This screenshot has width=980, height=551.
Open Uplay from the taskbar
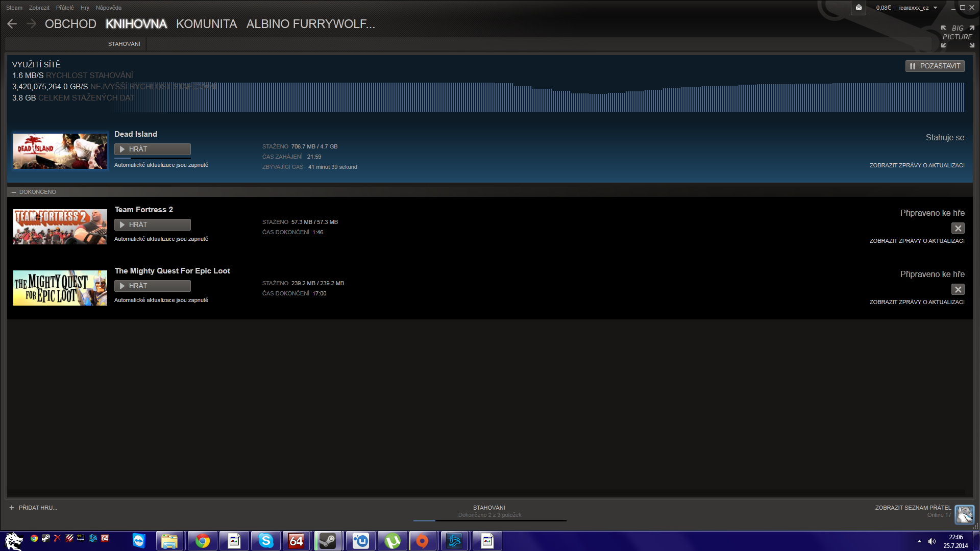click(361, 541)
